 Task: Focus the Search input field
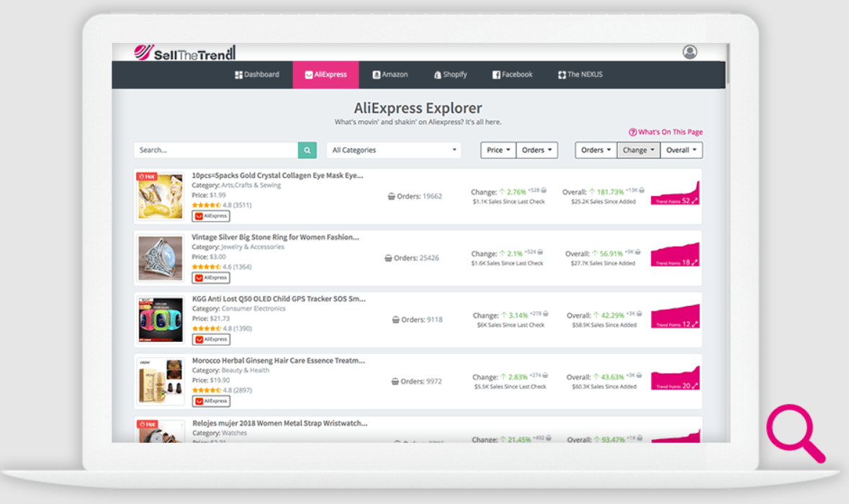point(216,150)
